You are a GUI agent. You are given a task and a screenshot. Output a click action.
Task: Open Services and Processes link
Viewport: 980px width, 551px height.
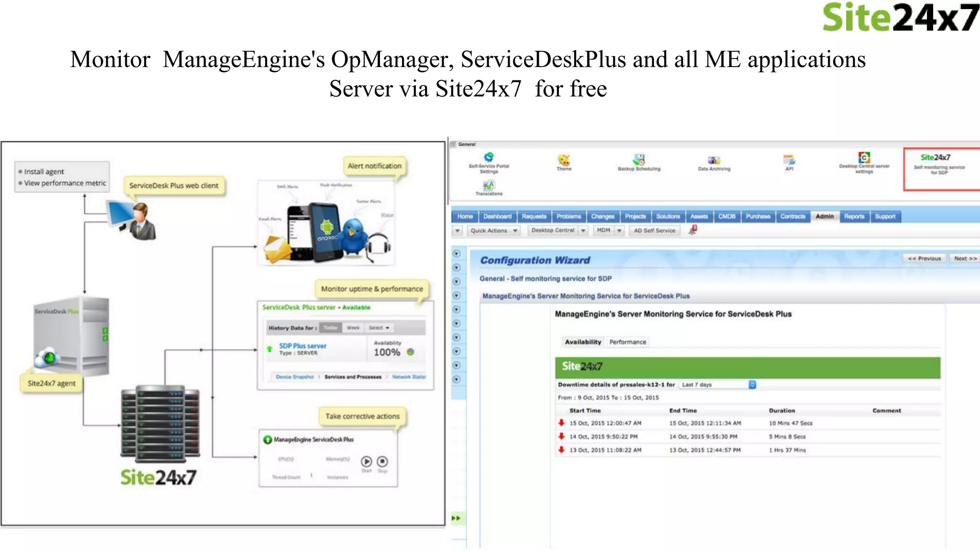tap(353, 377)
